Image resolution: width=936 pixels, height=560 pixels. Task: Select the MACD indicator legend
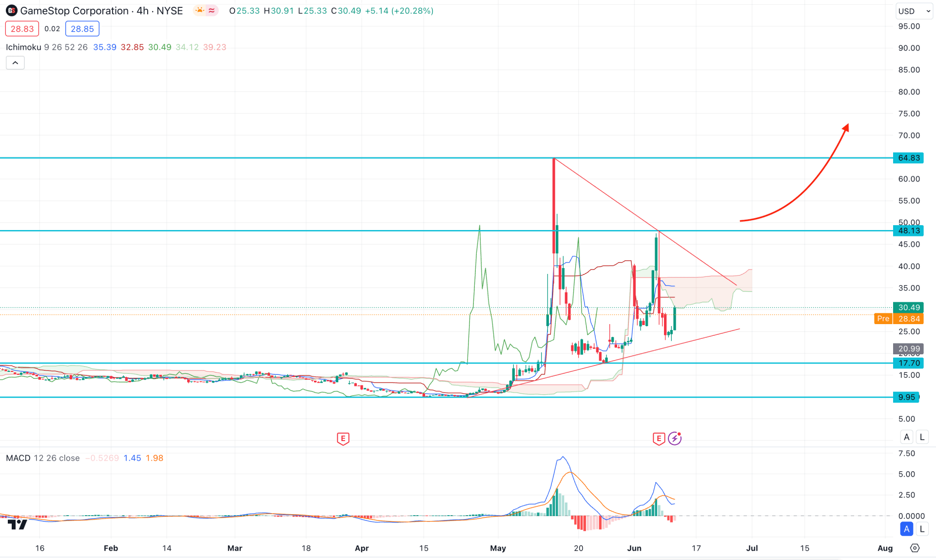point(18,458)
